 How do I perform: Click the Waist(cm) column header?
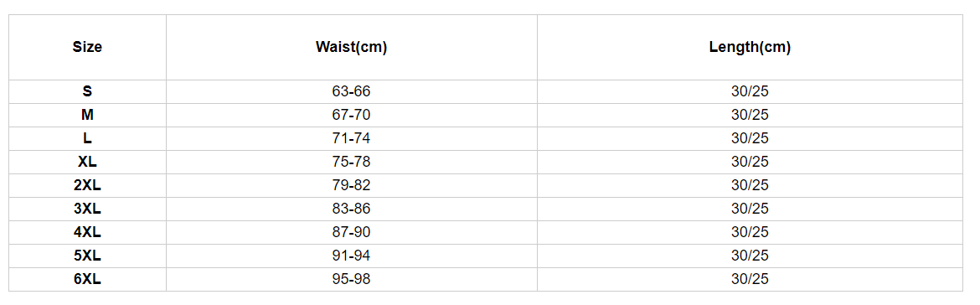(x=351, y=47)
